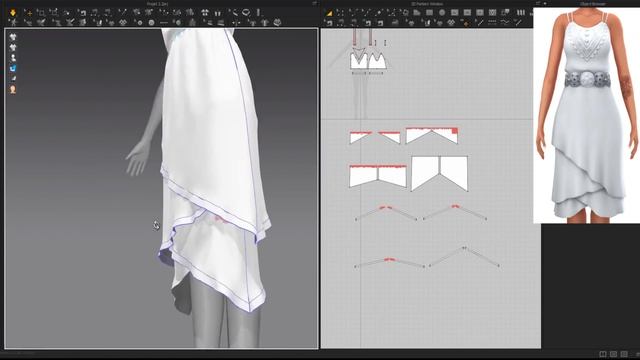Click the dropdown arrow left of Object Browser title
This screenshot has height=360, width=640.
tap(545, 4)
